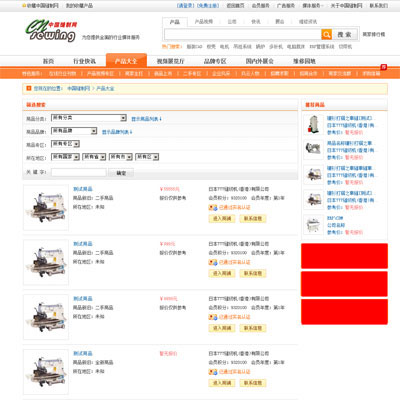Open the 所有分类 category dropdown
400x400 pixels.
click(x=89, y=118)
